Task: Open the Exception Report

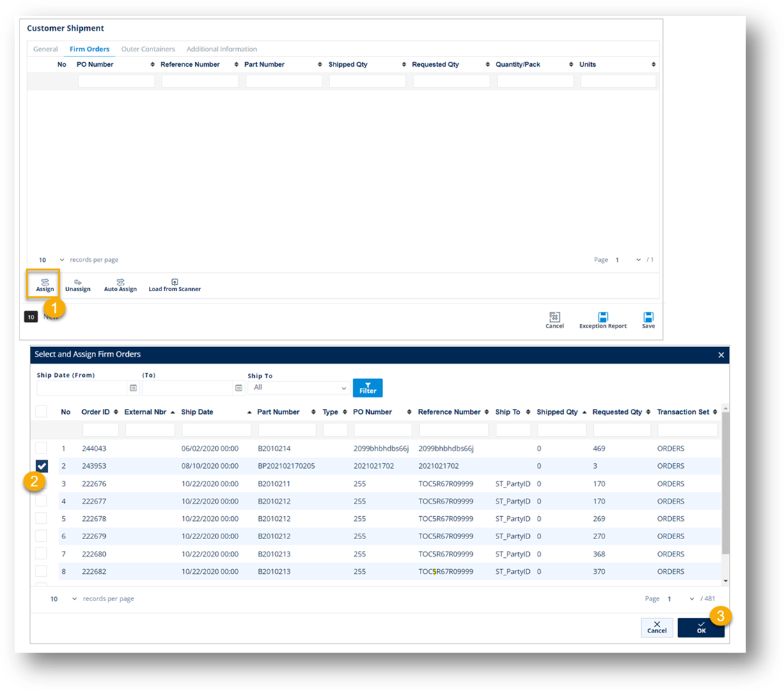Action: [x=603, y=317]
